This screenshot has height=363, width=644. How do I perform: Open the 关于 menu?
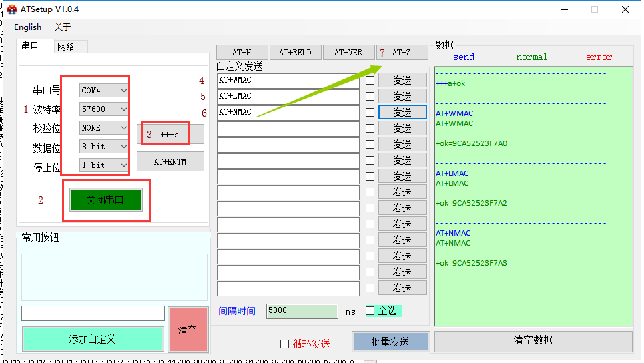pyautogui.click(x=62, y=27)
